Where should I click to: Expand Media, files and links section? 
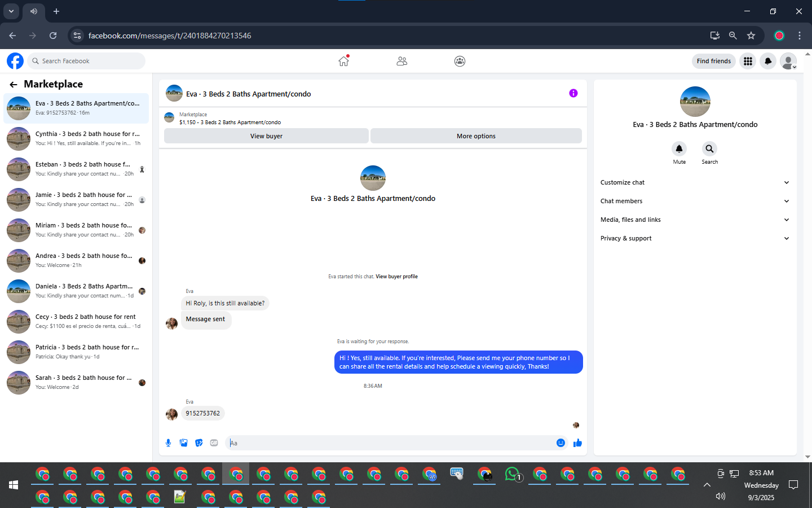coord(695,220)
